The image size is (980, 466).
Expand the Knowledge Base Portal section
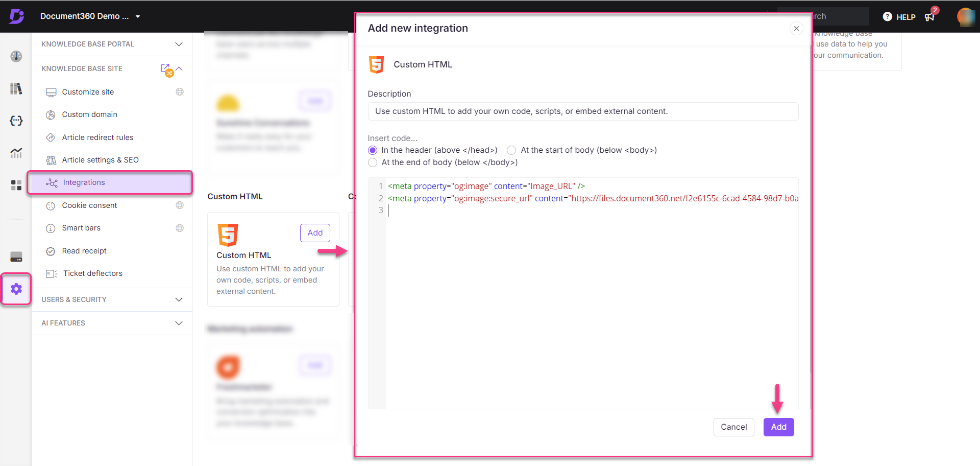click(179, 44)
